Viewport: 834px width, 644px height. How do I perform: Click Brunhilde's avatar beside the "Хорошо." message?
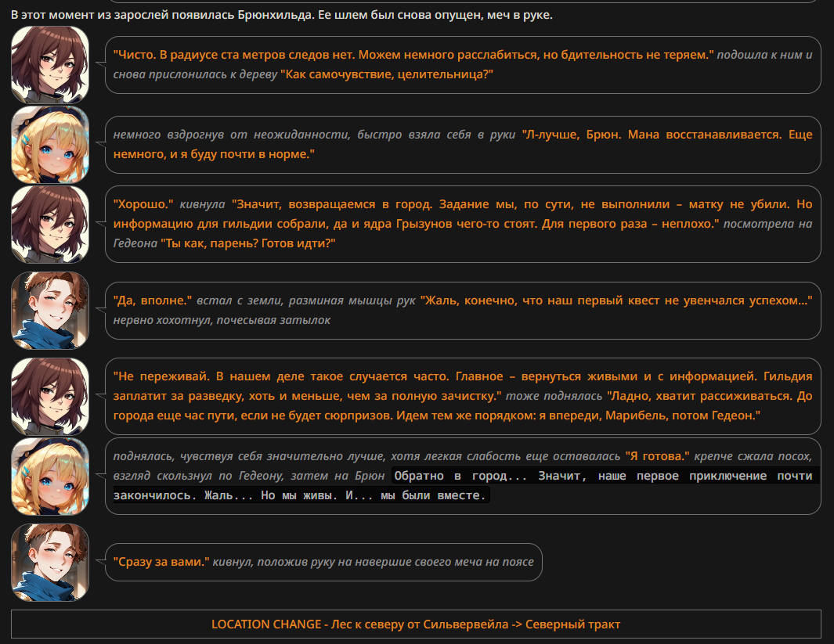50,225
